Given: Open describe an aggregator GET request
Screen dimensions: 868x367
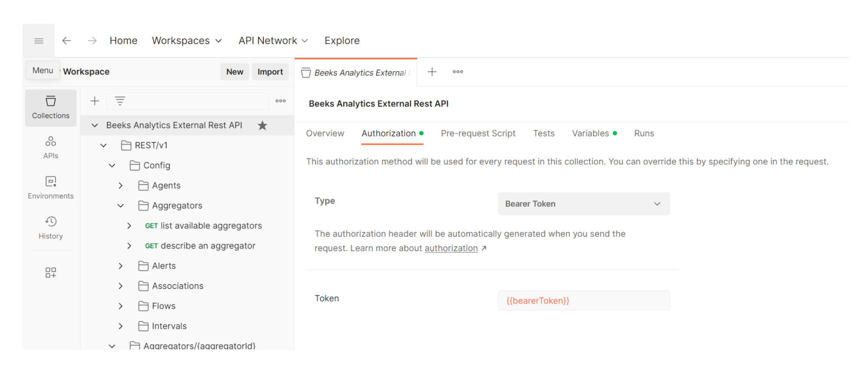Looking at the screenshot, I should coord(200,246).
